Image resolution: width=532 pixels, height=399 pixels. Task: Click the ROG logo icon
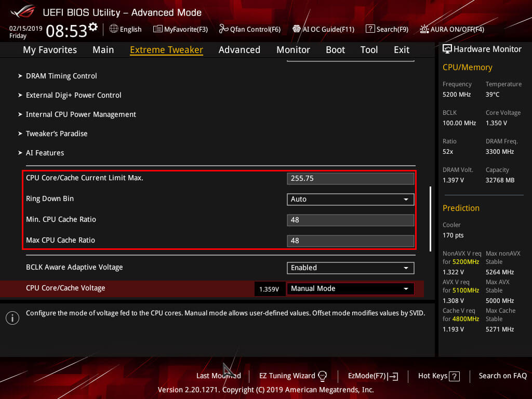(x=23, y=12)
